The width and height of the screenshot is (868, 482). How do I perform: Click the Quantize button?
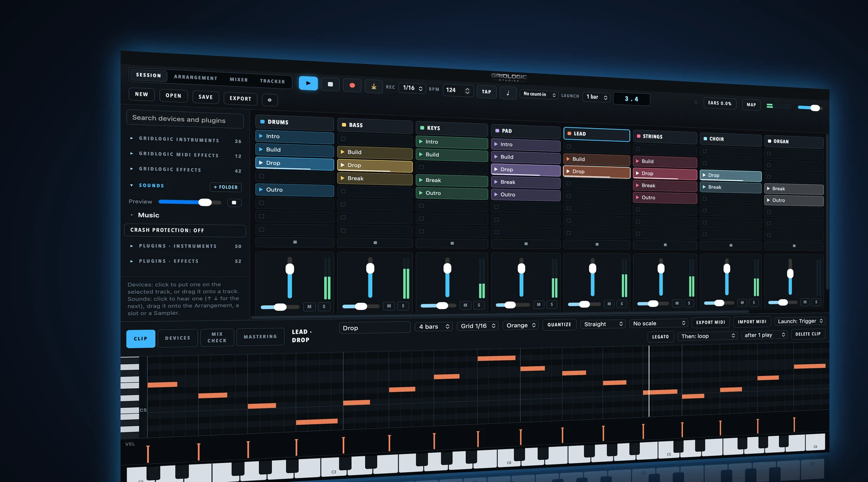coord(559,325)
